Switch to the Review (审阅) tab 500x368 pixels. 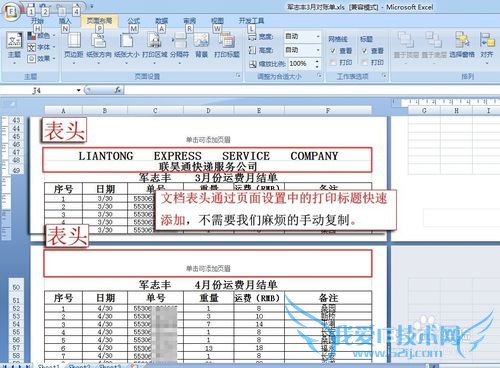pos(189,21)
